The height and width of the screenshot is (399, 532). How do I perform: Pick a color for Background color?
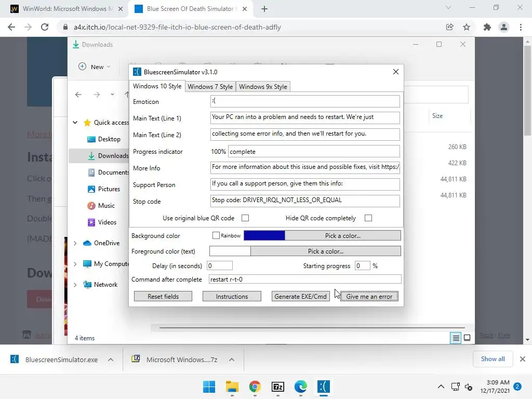(x=343, y=235)
